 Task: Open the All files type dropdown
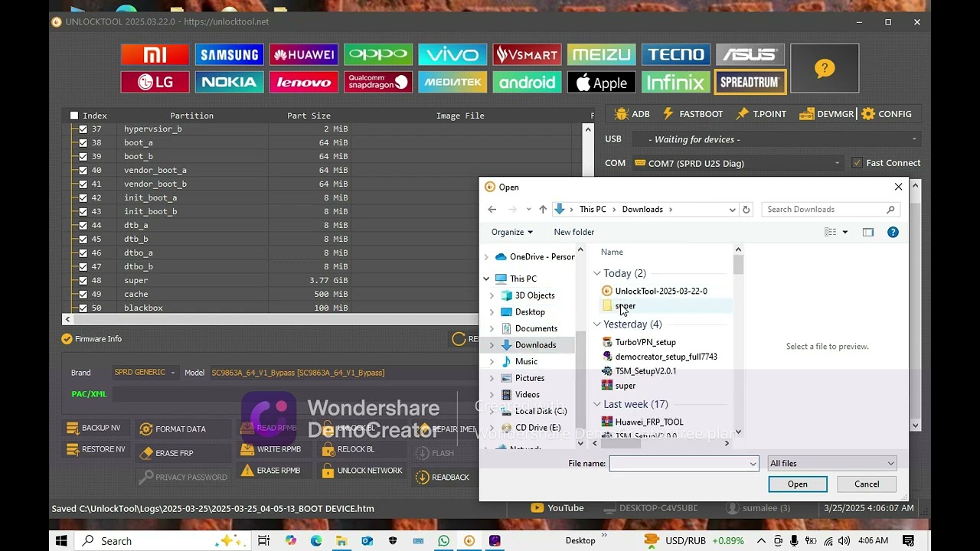tap(832, 463)
